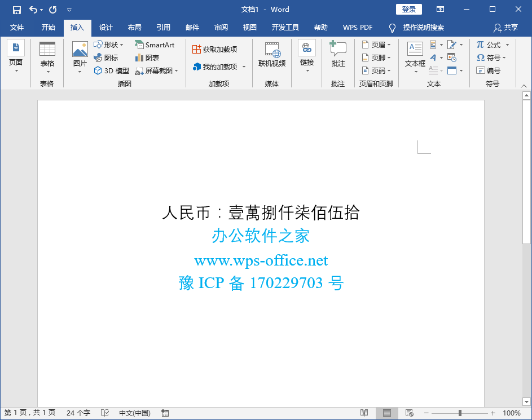Switch to the 视图 tab
The image size is (532, 420).
point(250,28)
